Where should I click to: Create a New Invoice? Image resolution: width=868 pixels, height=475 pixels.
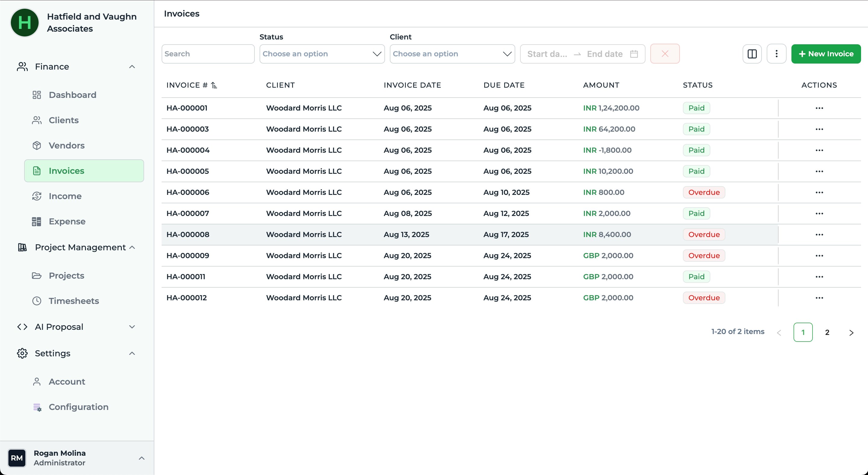click(826, 54)
